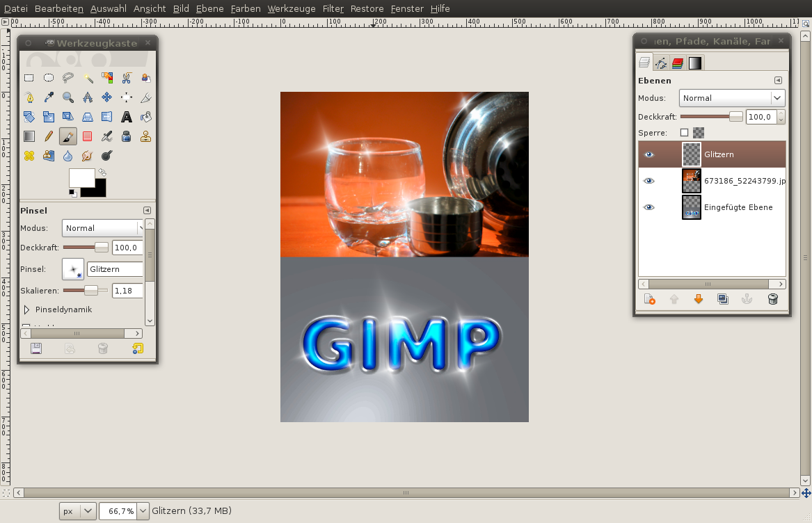
Task: Open the Glitzern brush picker button
Action: [73, 269]
